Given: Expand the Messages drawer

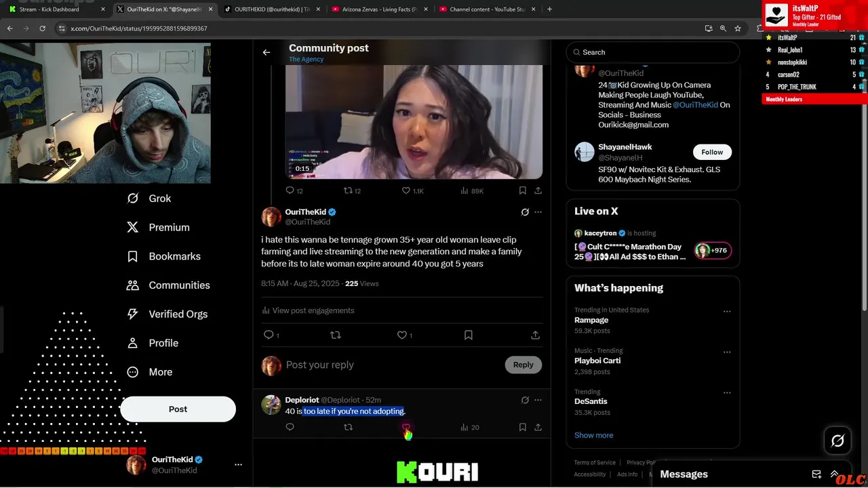Looking at the screenshot, I should tap(835, 474).
